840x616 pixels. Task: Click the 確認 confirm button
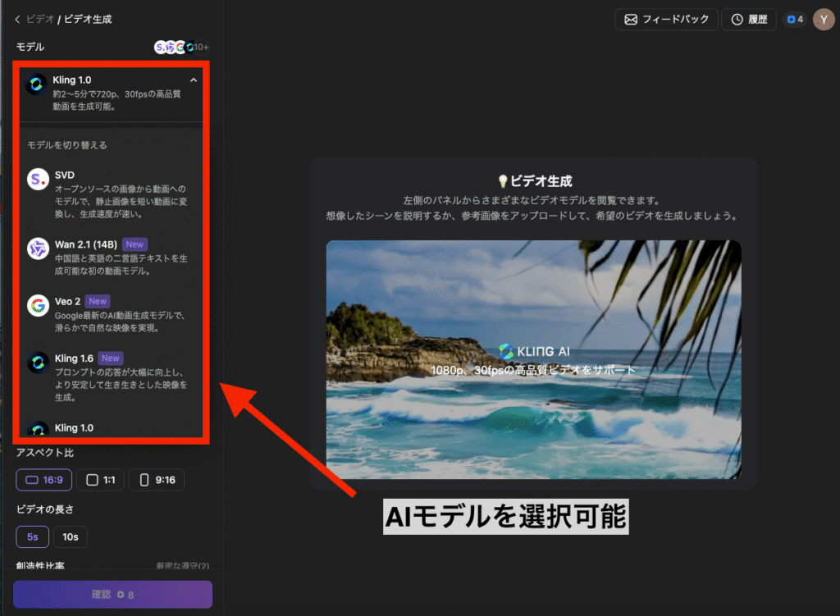pos(112,595)
